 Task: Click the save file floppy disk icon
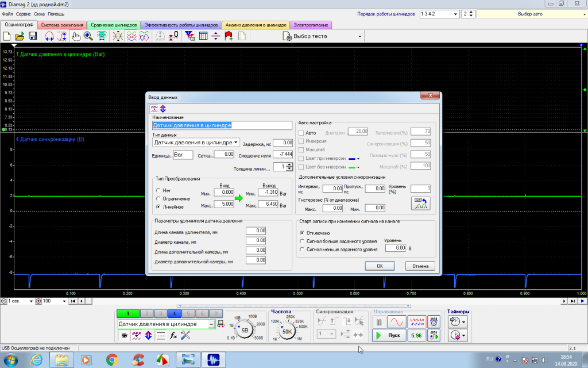(x=33, y=36)
